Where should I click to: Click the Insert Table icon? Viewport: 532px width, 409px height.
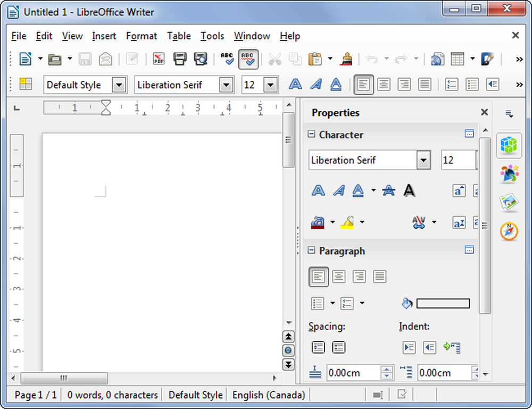[458, 59]
